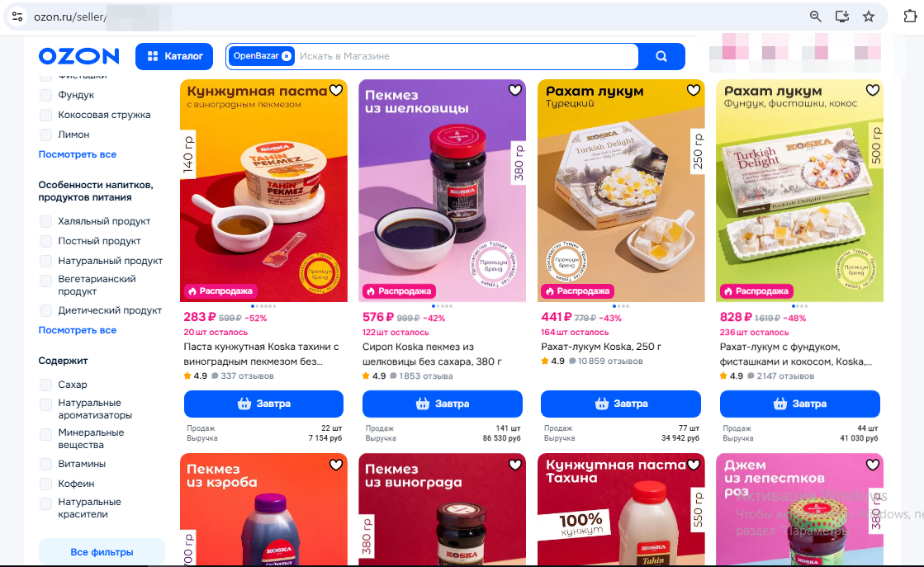Open the Ozon logo home link
924x567 pixels.
click(79, 56)
